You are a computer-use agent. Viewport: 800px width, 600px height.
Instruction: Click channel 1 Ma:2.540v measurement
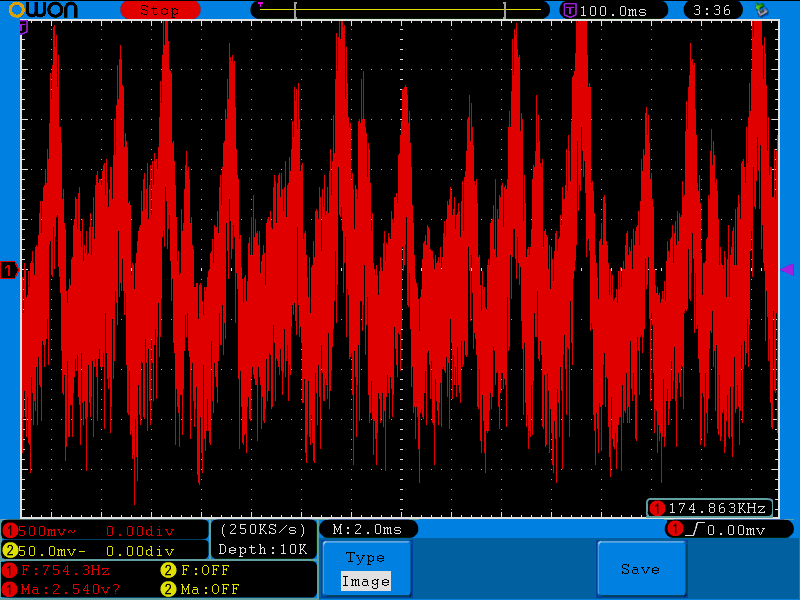click(70, 589)
